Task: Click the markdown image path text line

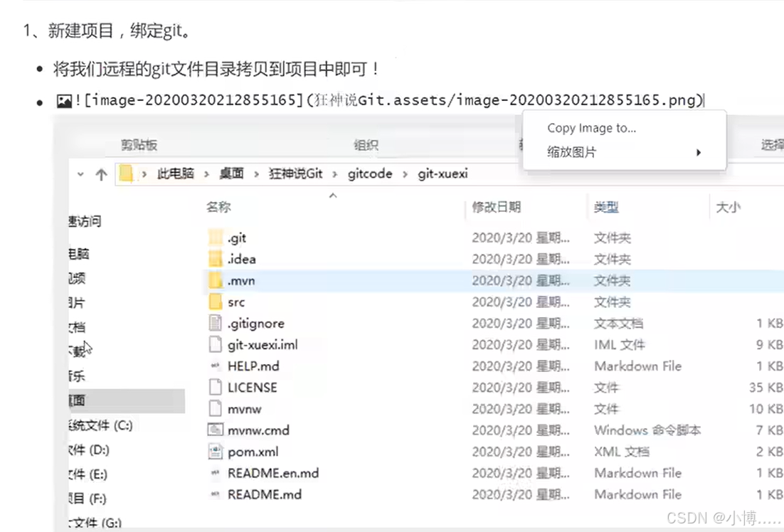Action: pyautogui.click(x=389, y=100)
